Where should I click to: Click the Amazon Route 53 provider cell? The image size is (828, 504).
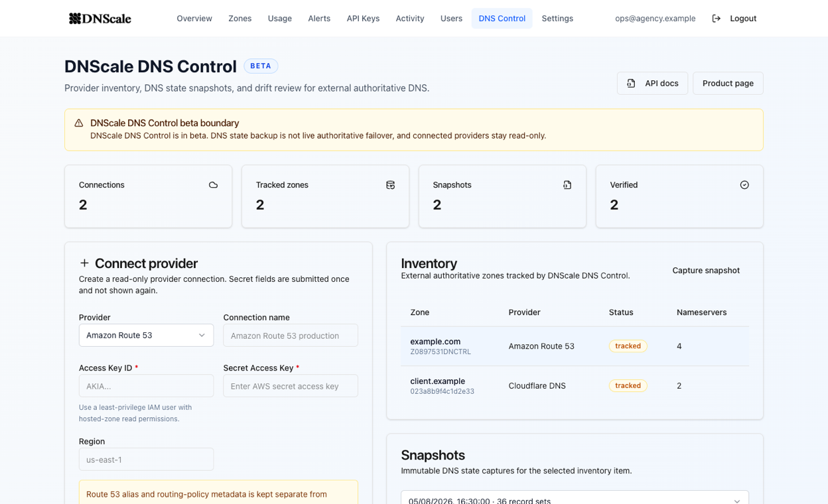(541, 346)
